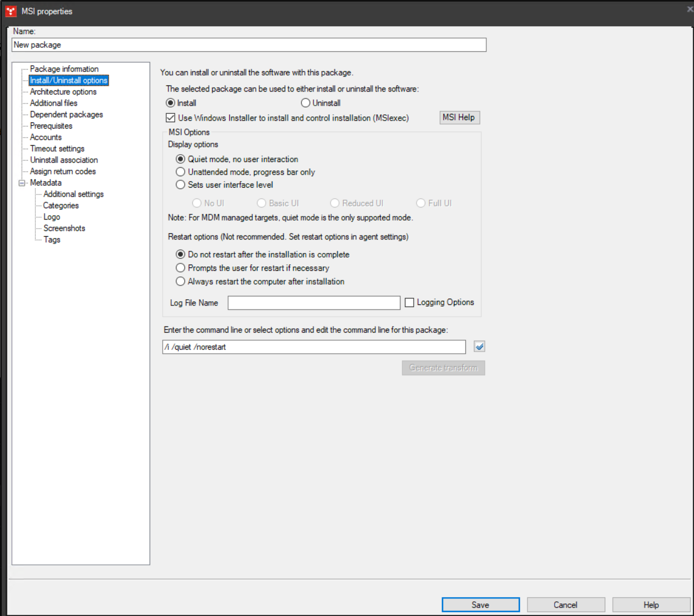Viewport: 694px width, 616px height.
Task: Click into the package Name field
Action: [249, 45]
